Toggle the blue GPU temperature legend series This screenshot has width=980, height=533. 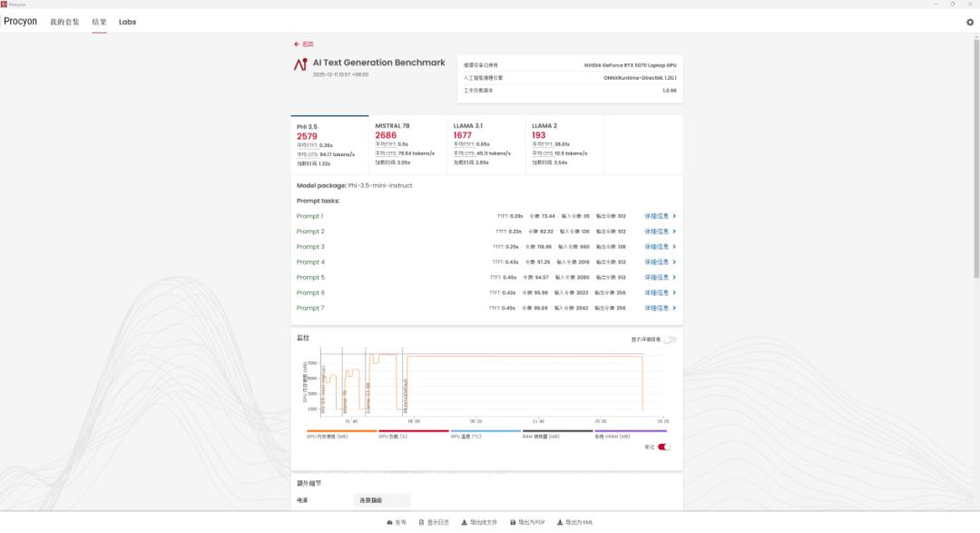pyautogui.click(x=485, y=433)
